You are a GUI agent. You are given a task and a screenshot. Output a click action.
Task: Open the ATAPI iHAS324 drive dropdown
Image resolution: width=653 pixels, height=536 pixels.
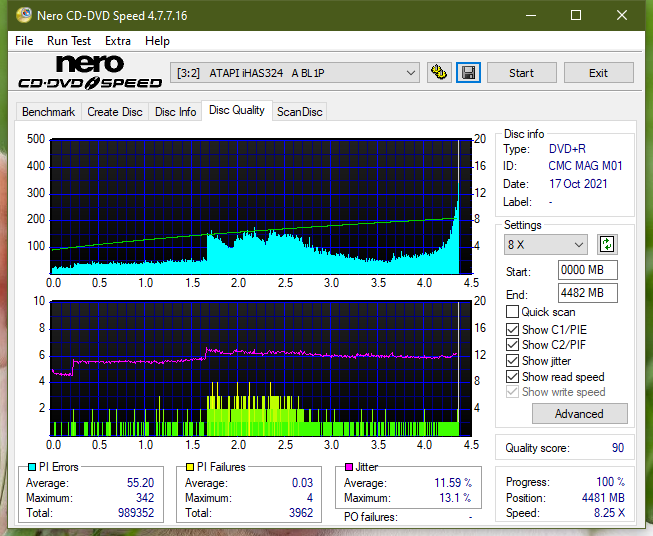click(x=295, y=73)
